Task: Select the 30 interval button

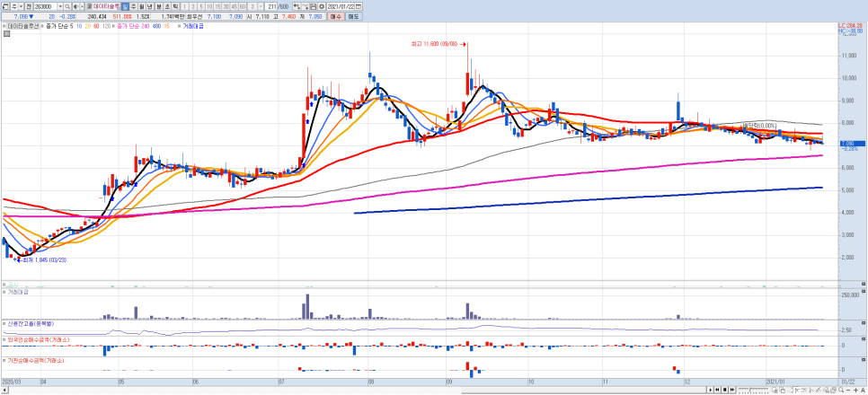Action: [226, 6]
